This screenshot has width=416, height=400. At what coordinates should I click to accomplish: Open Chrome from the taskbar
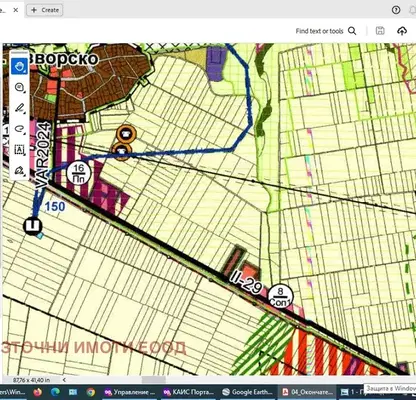coord(90,392)
